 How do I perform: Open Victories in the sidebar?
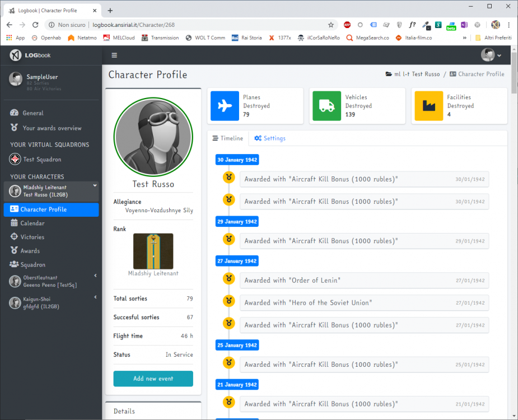[32, 237]
